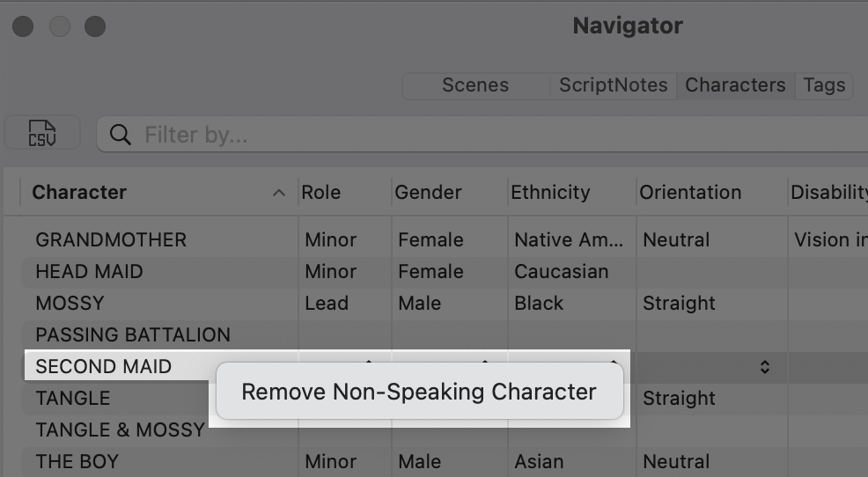
Task: Click the CSV export icon
Action: point(42,134)
